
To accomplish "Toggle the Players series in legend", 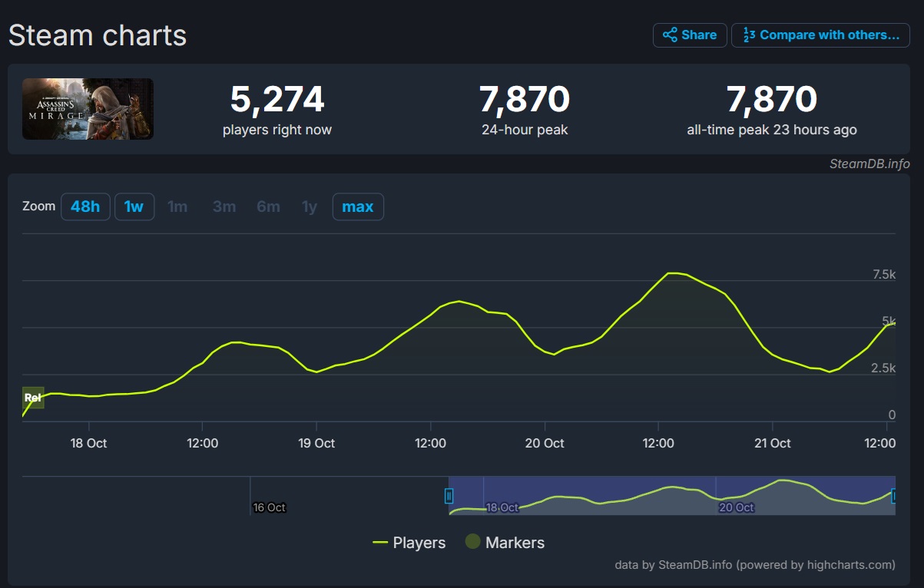I will point(409,543).
